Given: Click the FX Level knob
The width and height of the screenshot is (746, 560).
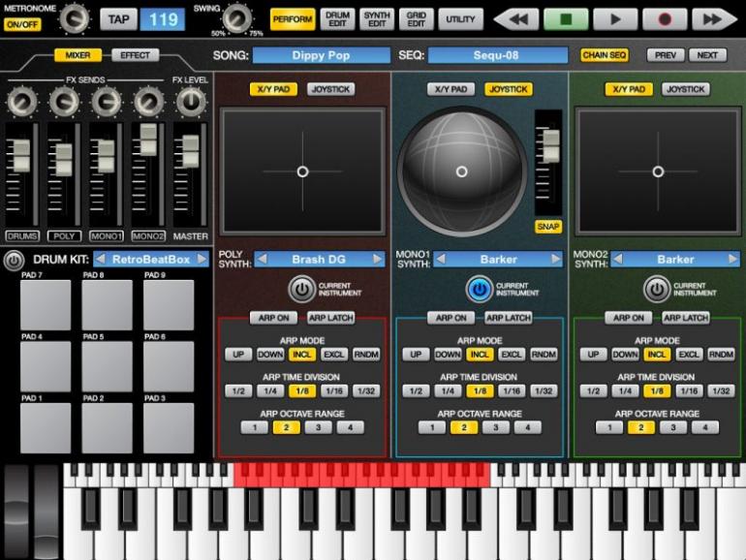Looking at the screenshot, I should pyautogui.click(x=191, y=102).
